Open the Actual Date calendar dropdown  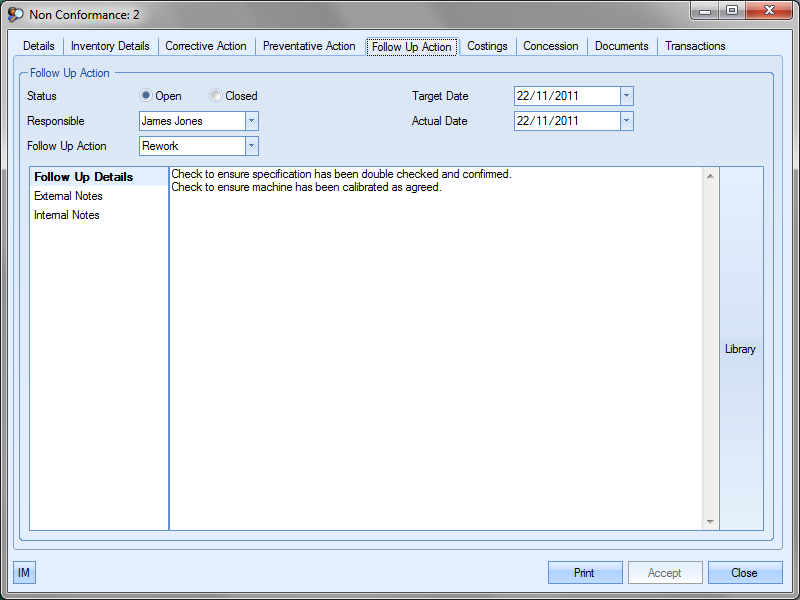(x=627, y=121)
